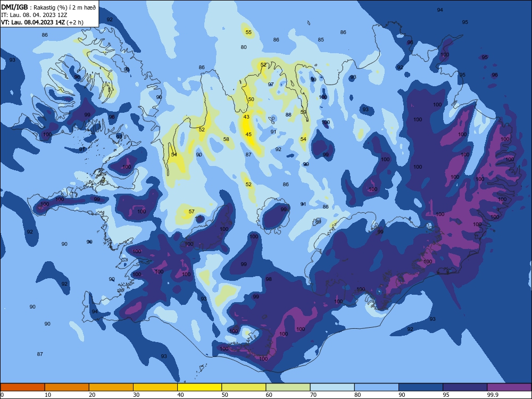
Task: Click the legend tick label '40'
Action: pos(180,395)
